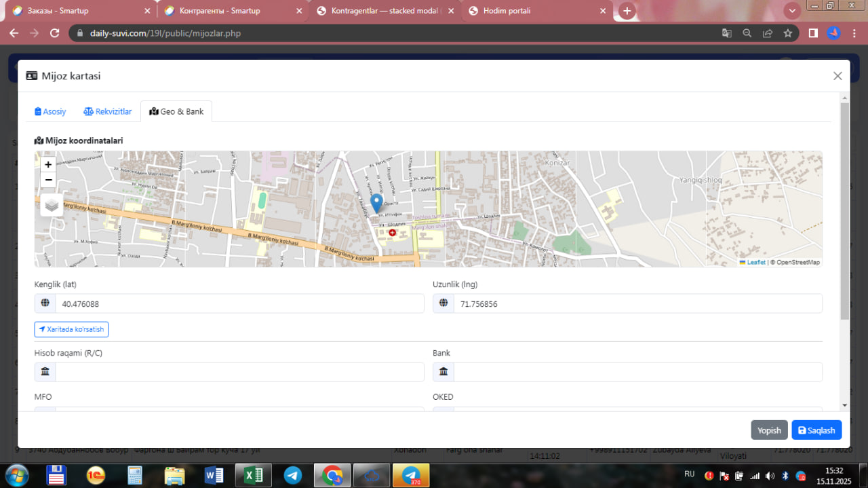Screen dimensions: 868x488
Task: Expand the Chrome tab search dropdown
Action: point(791,11)
